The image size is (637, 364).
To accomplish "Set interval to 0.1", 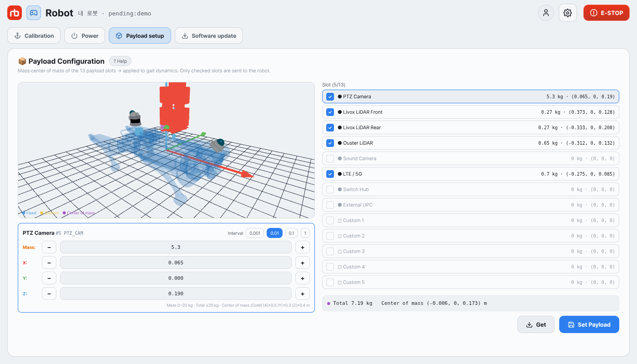I will pos(291,233).
